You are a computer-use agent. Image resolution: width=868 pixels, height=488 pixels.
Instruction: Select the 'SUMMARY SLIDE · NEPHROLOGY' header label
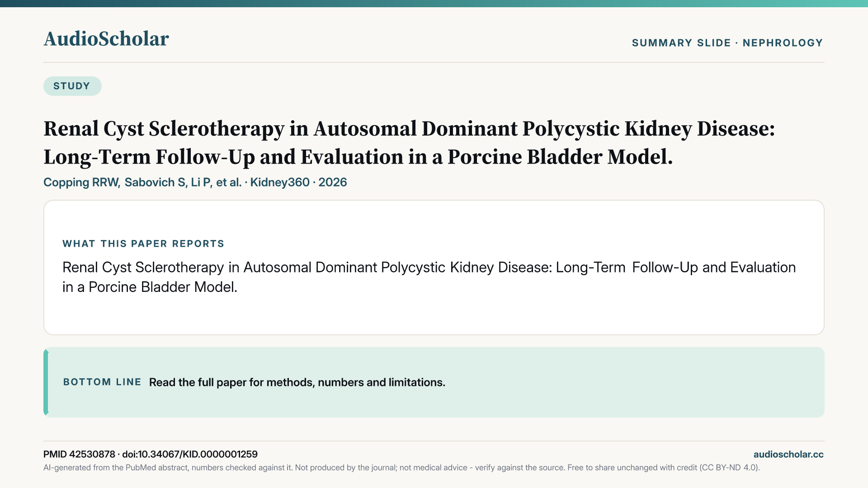[727, 43]
